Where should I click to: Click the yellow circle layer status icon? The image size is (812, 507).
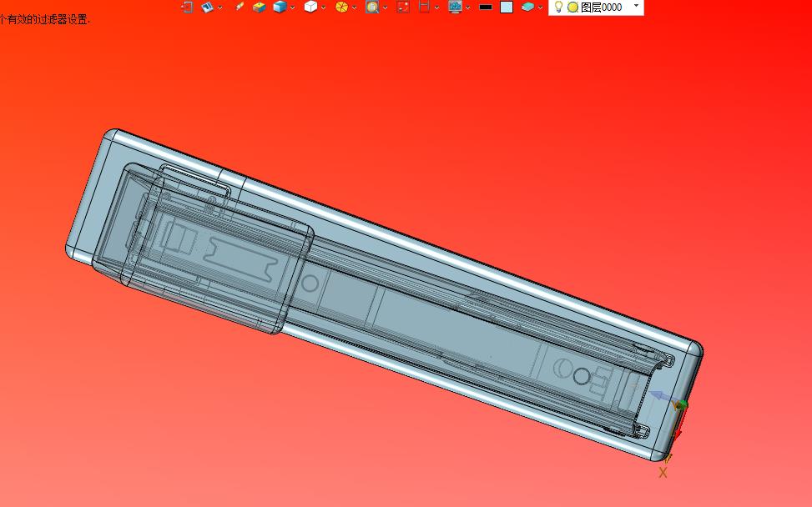pos(572,8)
